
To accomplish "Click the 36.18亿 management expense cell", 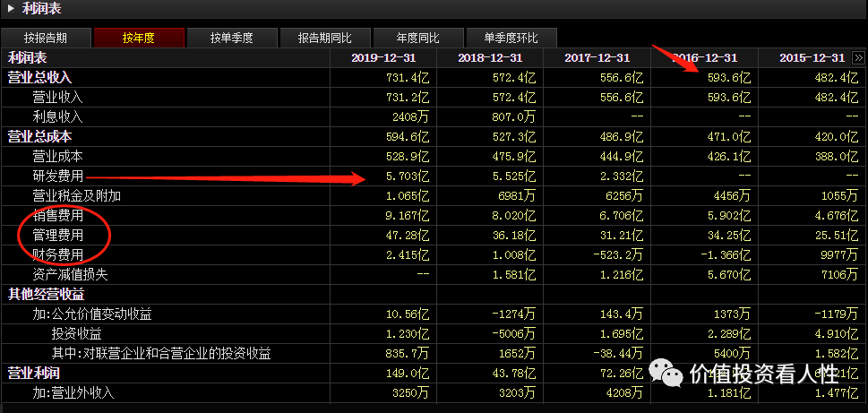I will [x=514, y=236].
